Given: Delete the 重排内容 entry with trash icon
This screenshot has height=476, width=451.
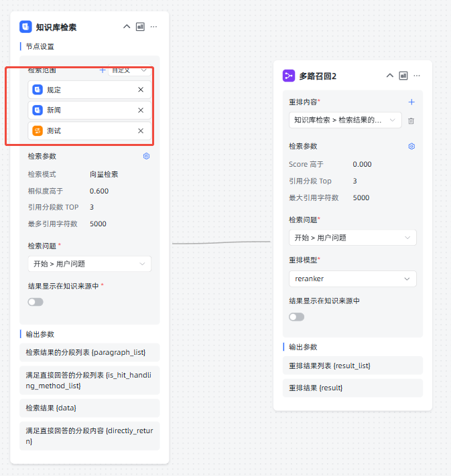Looking at the screenshot, I should 411,121.
